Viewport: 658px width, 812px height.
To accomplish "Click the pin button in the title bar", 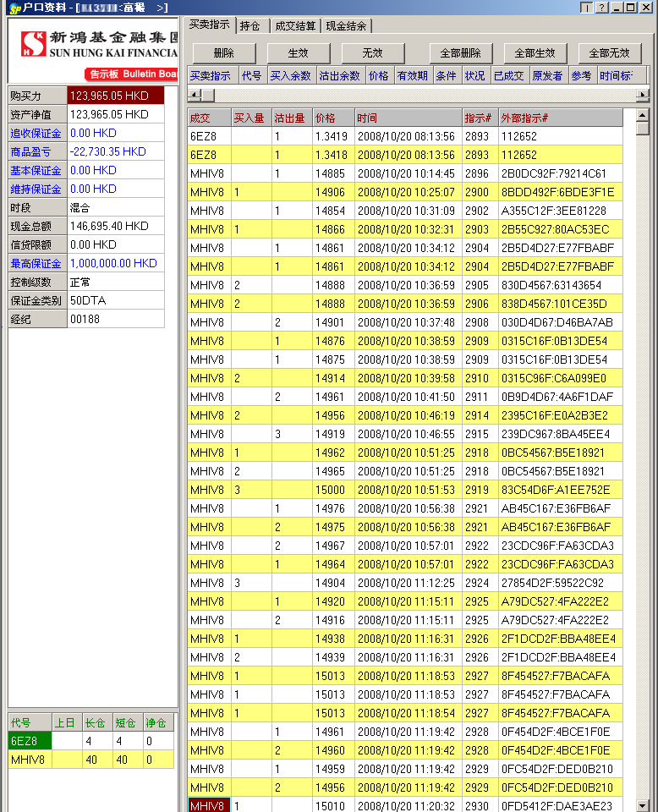I will (x=586, y=8).
